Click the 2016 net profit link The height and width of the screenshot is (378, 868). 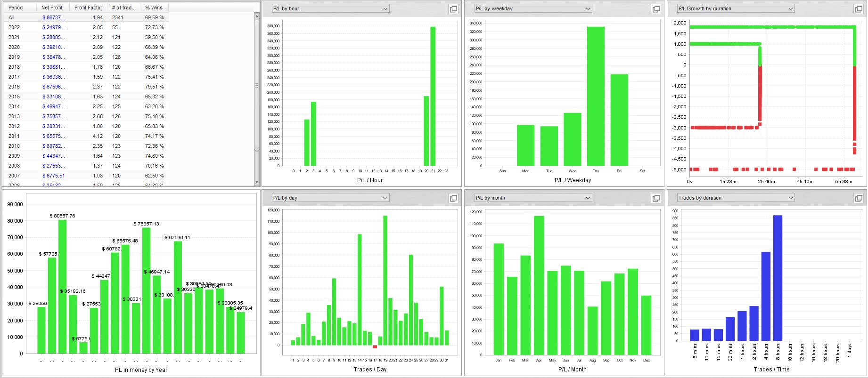pos(54,87)
